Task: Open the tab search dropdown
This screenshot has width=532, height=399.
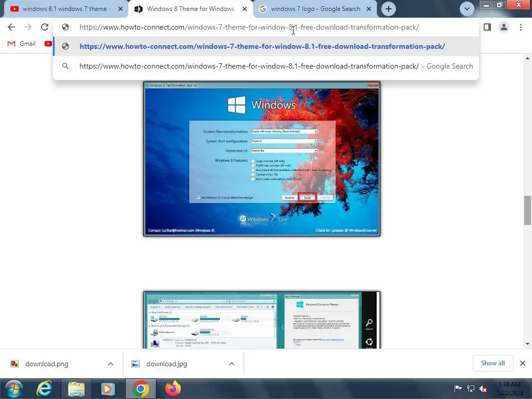Action: click(467, 9)
